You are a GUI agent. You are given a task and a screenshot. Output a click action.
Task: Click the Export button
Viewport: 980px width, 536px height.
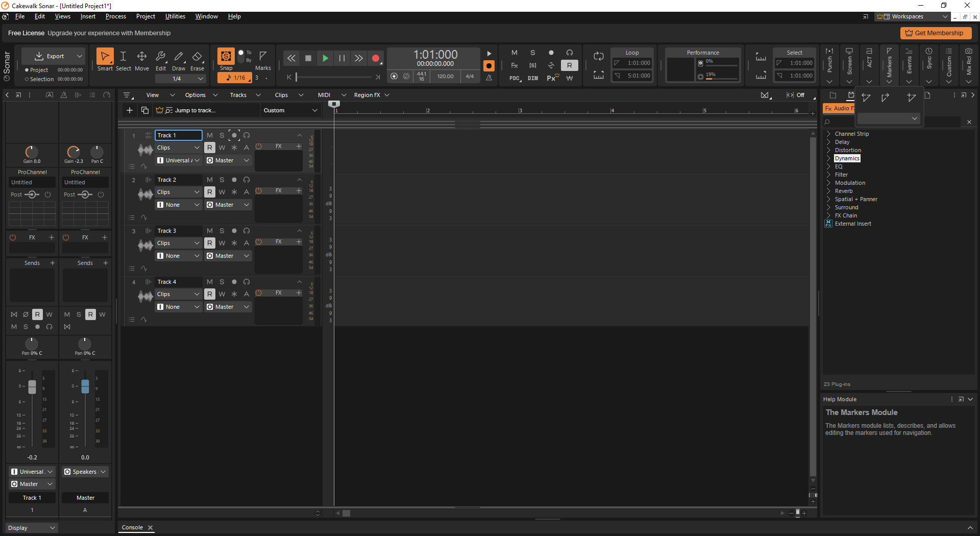[50, 56]
